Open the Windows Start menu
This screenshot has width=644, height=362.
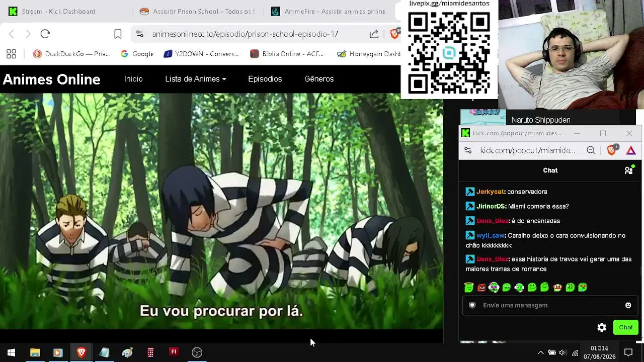[x=11, y=352]
